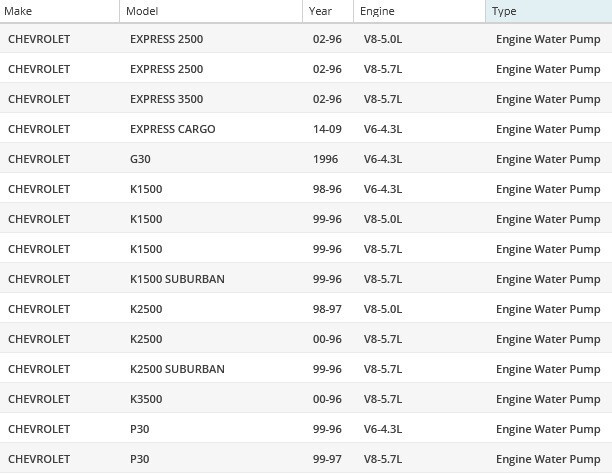
Task: Click CHEVROLET in the EXPRESS CARGO row
Action: click(x=39, y=129)
